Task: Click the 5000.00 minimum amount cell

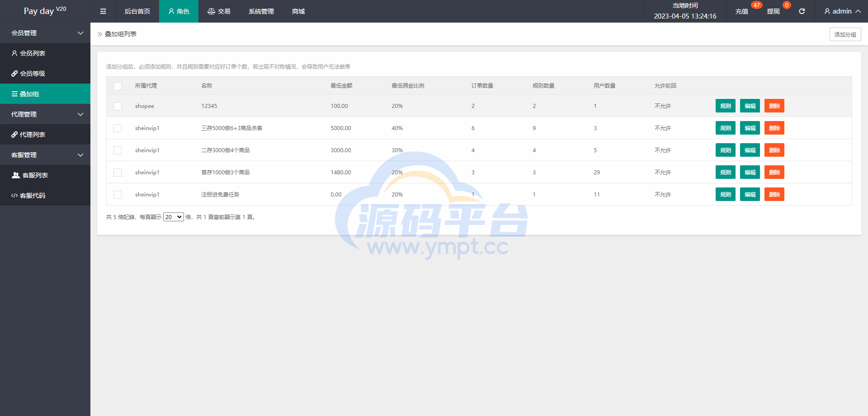Action: click(341, 128)
